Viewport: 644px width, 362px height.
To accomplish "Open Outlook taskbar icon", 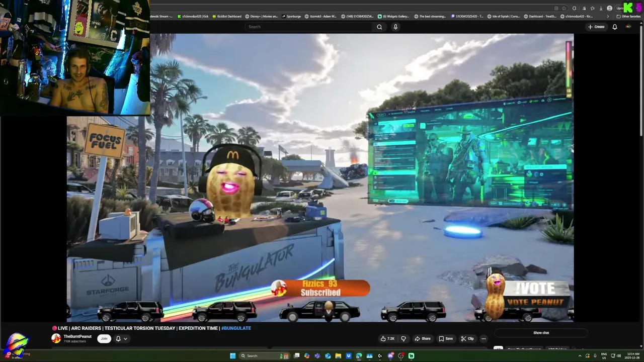I will click(x=328, y=356).
